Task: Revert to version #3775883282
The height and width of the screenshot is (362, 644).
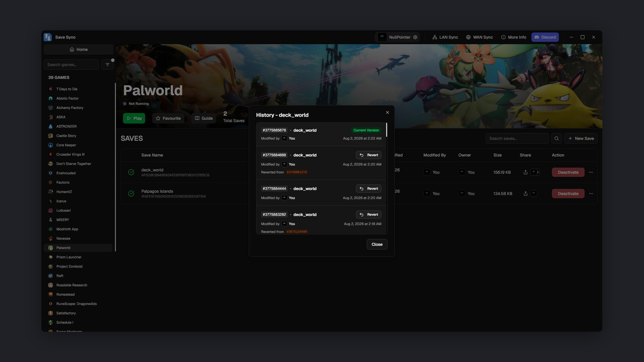Action: pyautogui.click(x=369, y=215)
